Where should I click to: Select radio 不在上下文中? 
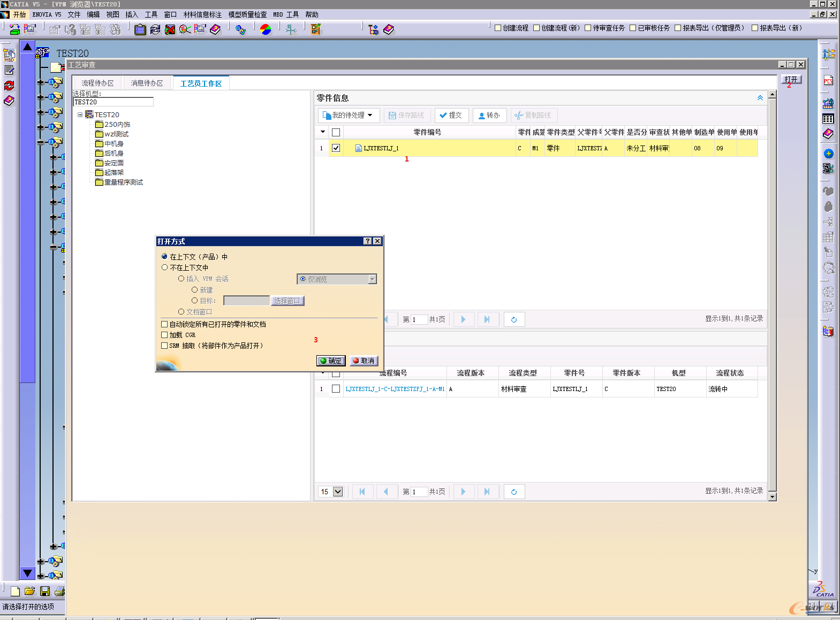[165, 267]
